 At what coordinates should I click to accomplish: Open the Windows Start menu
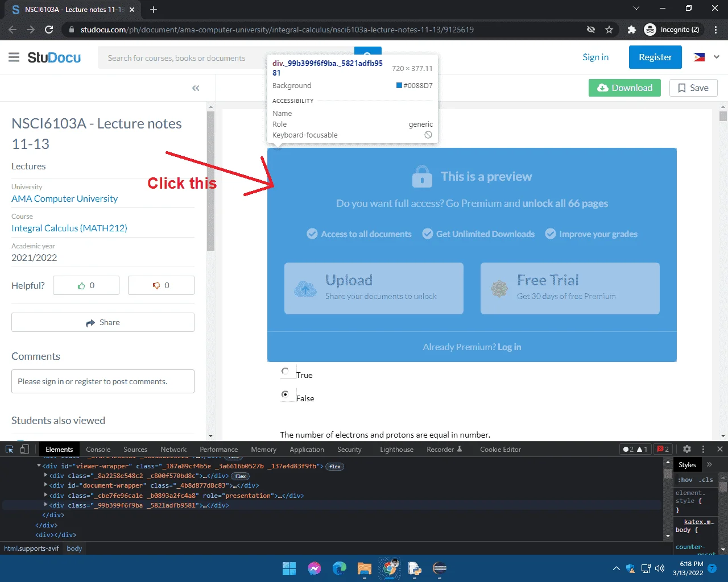point(289,568)
